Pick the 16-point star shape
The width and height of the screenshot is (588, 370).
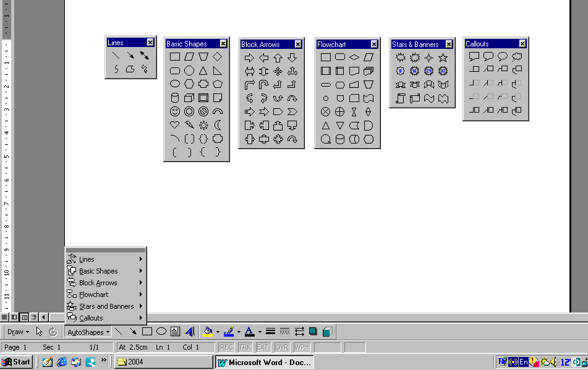pos(414,71)
